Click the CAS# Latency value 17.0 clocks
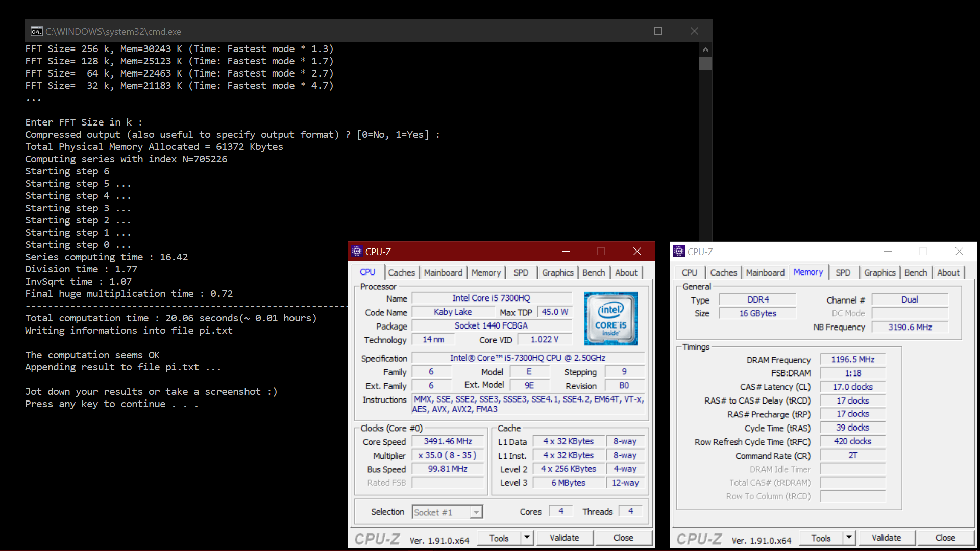 pyautogui.click(x=852, y=387)
